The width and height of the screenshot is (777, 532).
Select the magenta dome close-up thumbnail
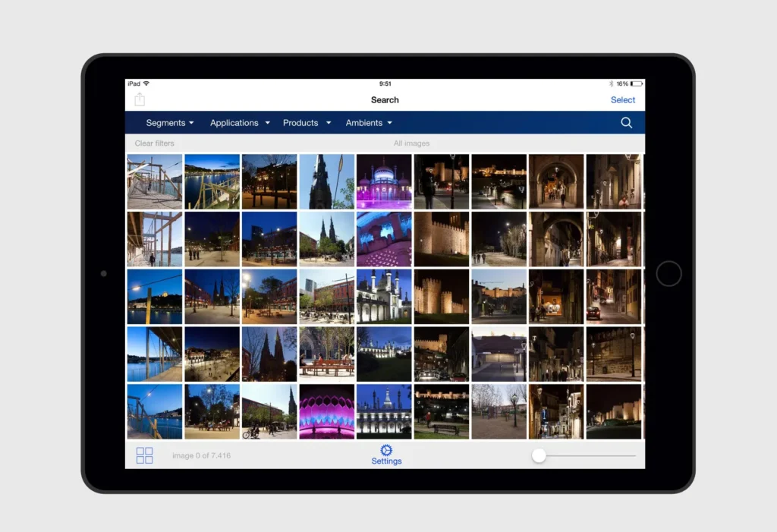[326, 411]
